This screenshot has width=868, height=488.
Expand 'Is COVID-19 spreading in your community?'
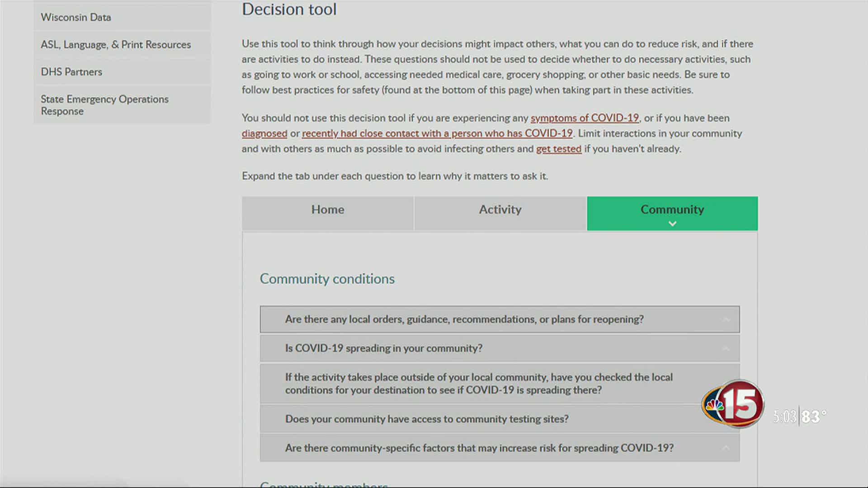[x=383, y=348]
